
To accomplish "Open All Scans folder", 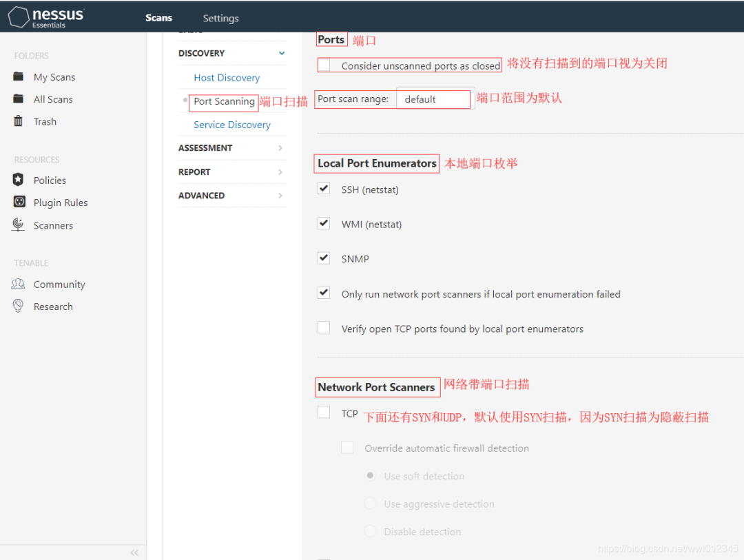I will [53, 99].
